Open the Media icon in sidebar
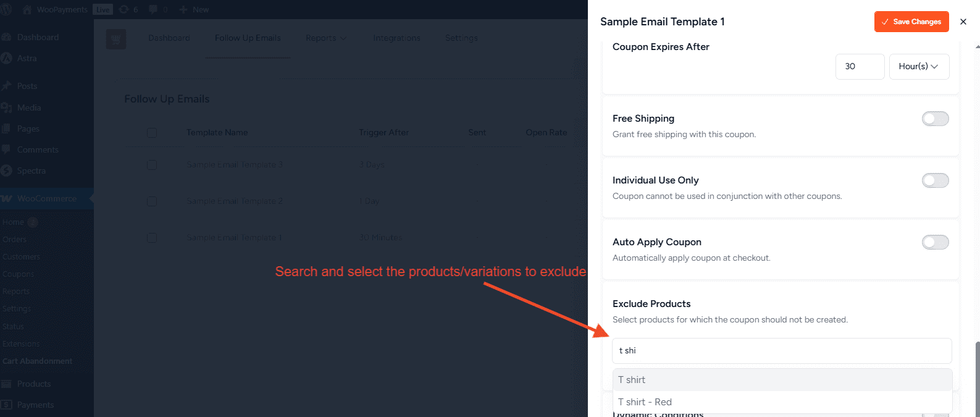This screenshot has height=417, width=980. [7, 107]
